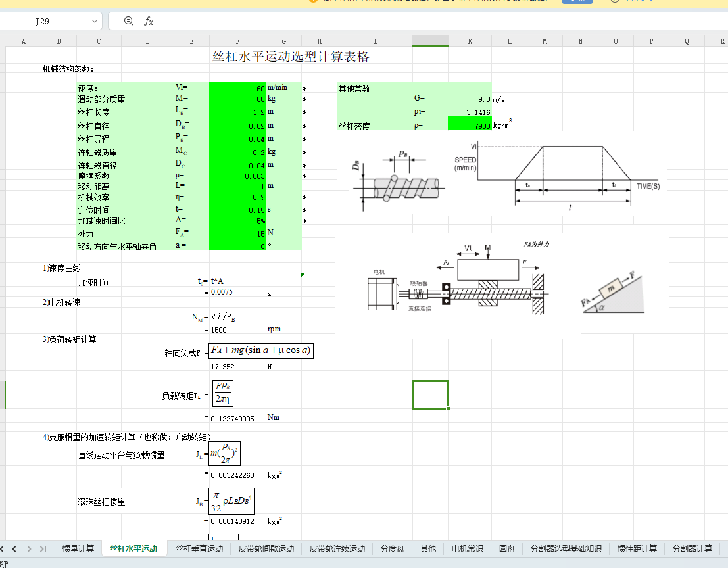Select column J header

(x=430, y=41)
